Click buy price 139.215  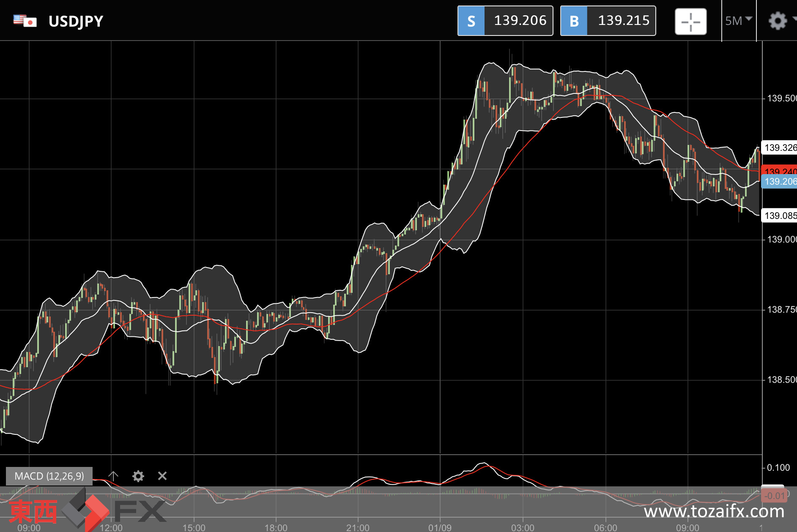(623, 21)
